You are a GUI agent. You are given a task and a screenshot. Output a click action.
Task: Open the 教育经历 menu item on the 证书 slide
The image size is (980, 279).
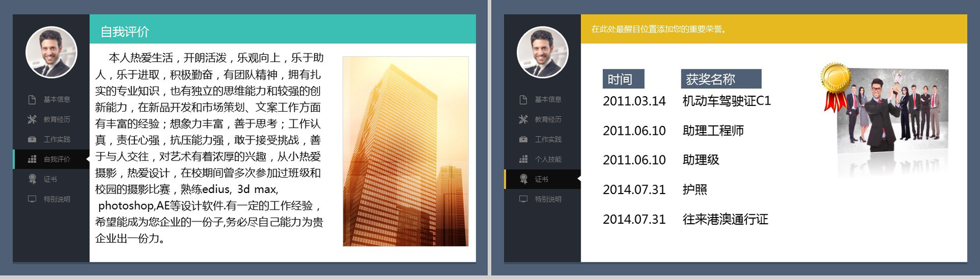click(548, 120)
